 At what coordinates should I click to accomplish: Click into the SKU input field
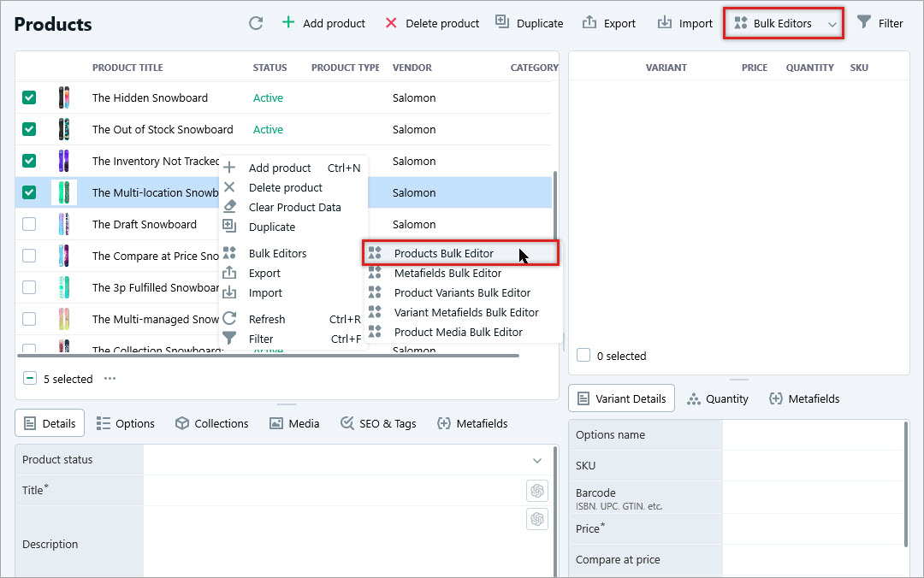point(813,465)
